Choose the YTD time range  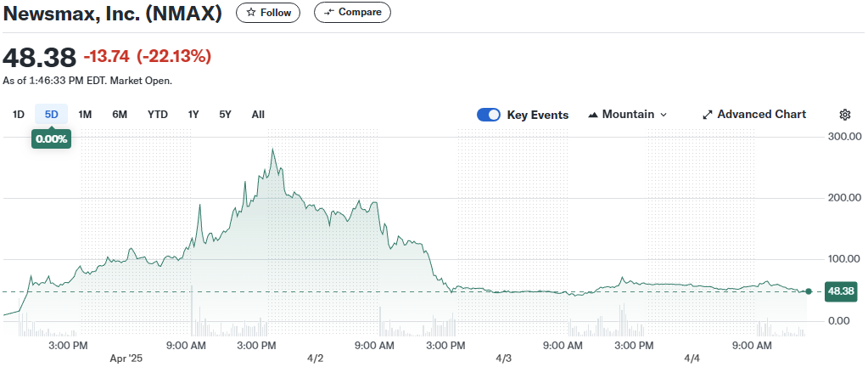tap(158, 114)
